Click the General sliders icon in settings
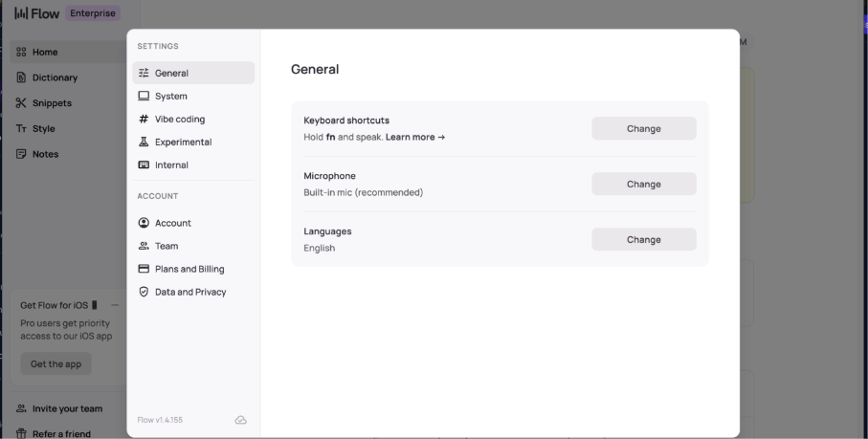Image resolution: width=868 pixels, height=439 pixels. coord(144,73)
